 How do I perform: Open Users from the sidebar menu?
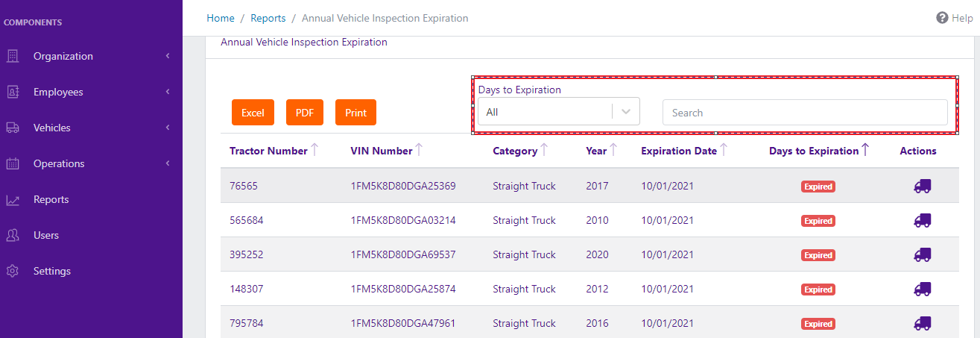click(x=46, y=235)
